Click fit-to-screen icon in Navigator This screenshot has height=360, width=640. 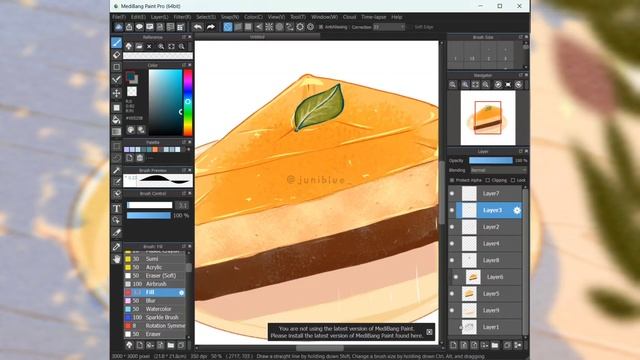(476, 84)
